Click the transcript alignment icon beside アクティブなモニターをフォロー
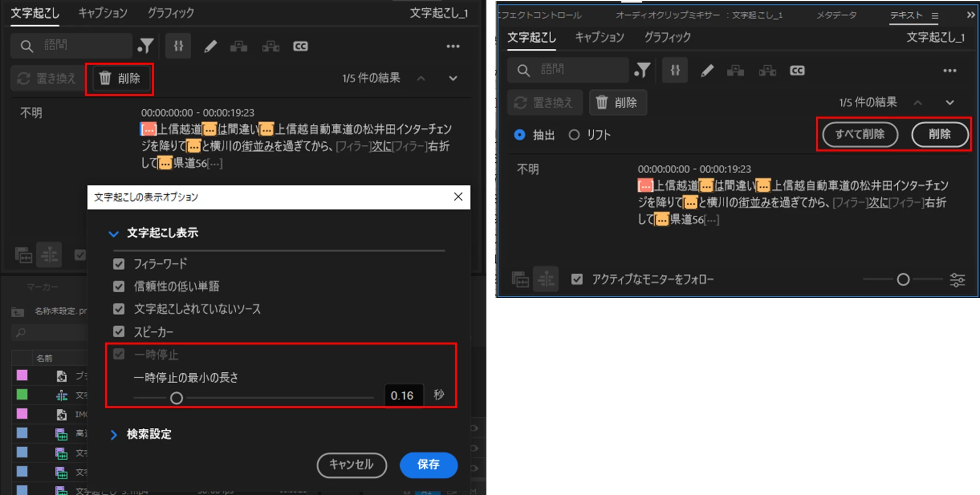Screen dimensions: 980x495 545,279
